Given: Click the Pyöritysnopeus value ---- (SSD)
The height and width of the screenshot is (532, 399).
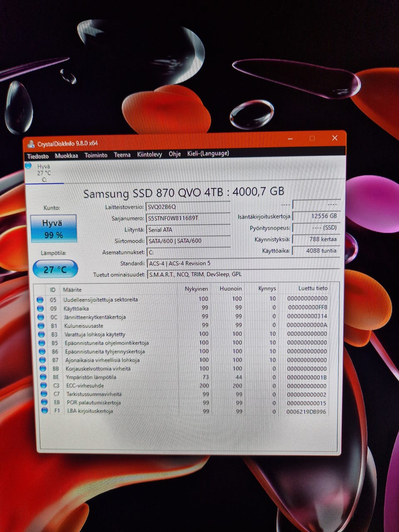Looking at the screenshot, I should pyautogui.click(x=316, y=228).
